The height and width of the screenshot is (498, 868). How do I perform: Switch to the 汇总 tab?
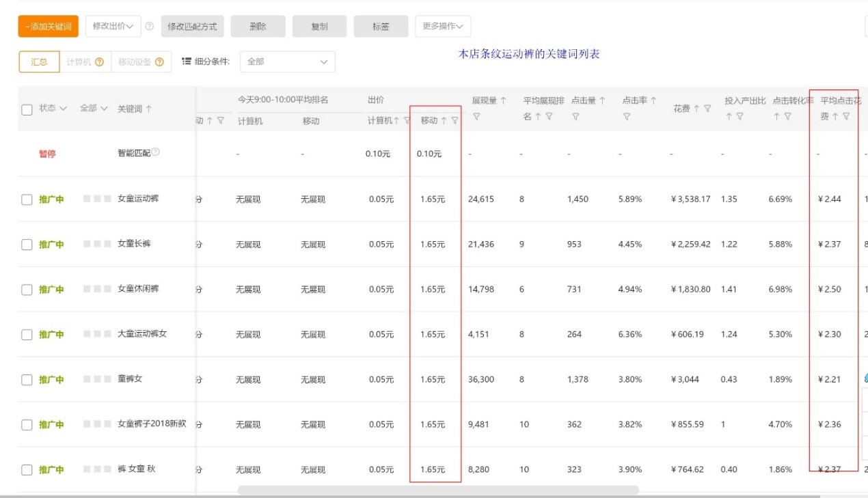coord(39,61)
